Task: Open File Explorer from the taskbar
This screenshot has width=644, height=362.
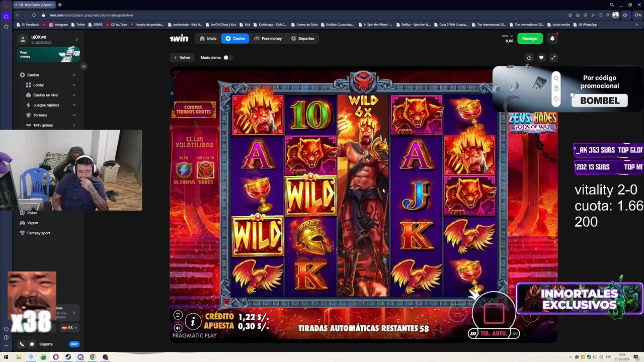Action: pos(19,357)
